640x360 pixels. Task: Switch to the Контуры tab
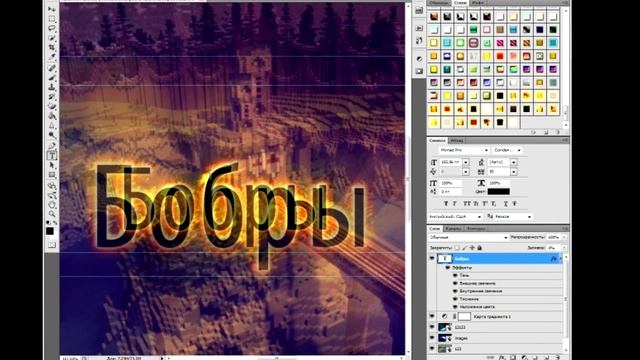(476, 229)
